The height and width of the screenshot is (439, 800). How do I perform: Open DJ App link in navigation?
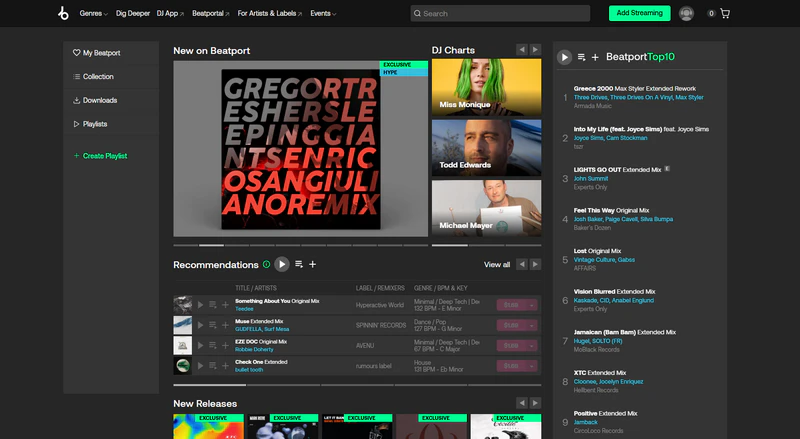click(x=170, y=13)
